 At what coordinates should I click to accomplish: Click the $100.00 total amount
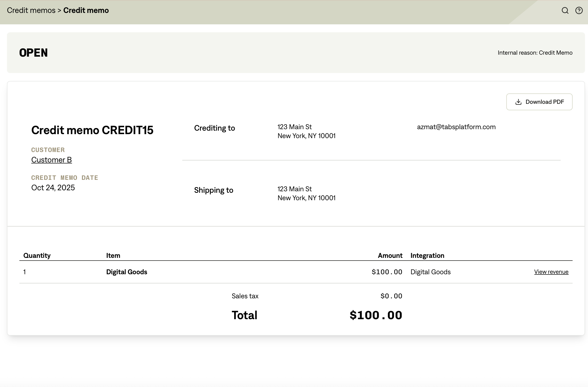point(376,315)
